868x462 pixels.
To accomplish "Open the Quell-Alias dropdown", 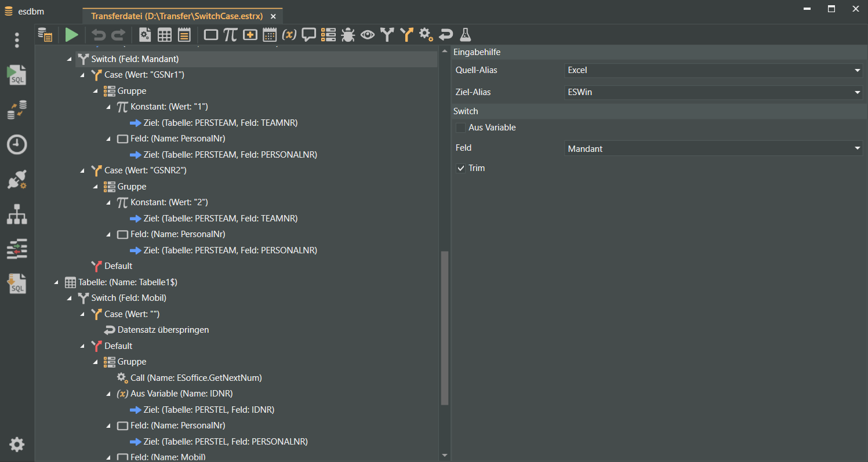I will coord(714,70).
